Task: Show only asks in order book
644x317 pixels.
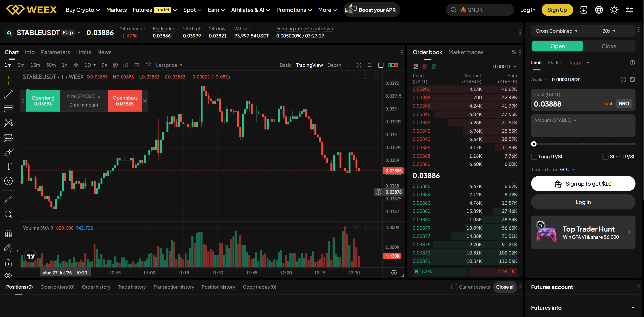Action: tap(425, 67)
